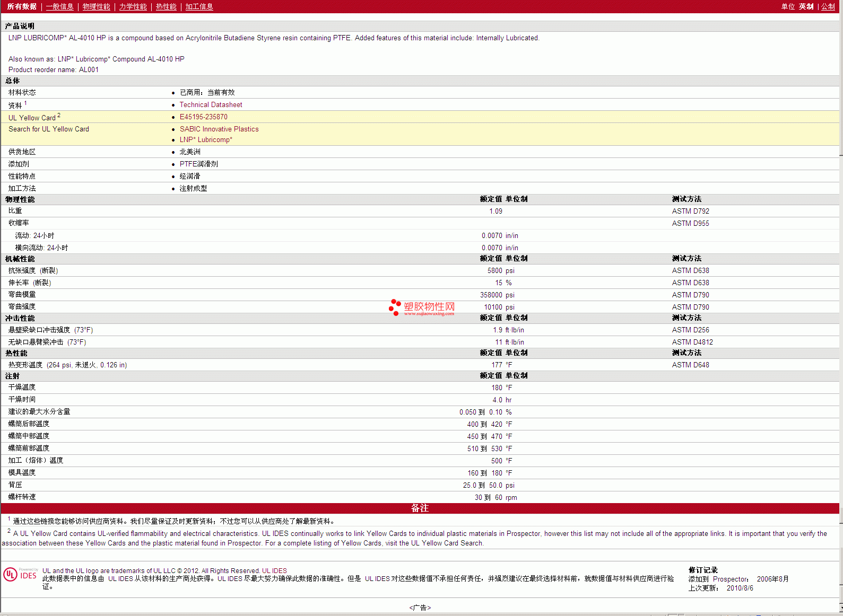The height and width of the screenshot is (616, 843).
Task: Click the 177 °F heat deflection value
Action: coord(502,365)
